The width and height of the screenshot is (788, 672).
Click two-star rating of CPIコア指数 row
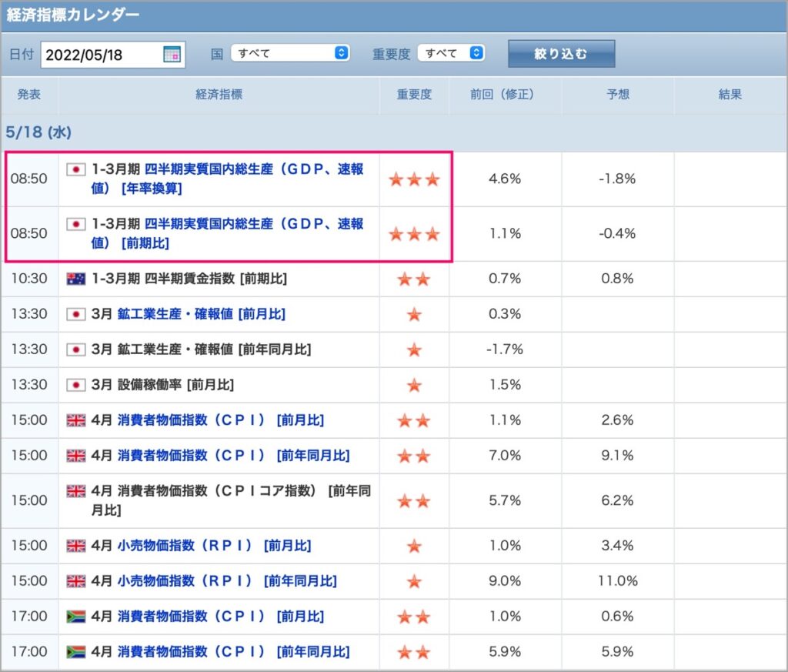pos(414,501)
